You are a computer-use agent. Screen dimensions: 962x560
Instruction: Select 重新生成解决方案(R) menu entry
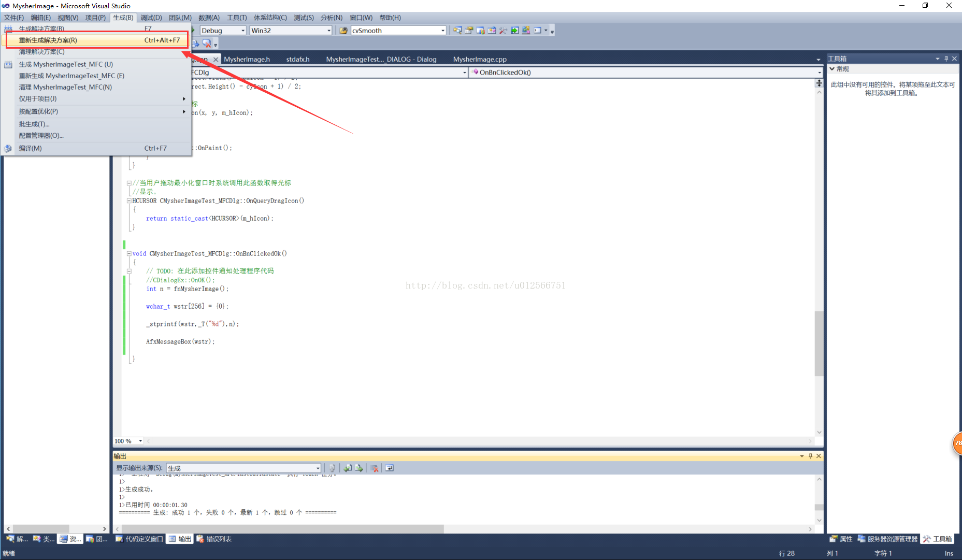coord(97,40)
